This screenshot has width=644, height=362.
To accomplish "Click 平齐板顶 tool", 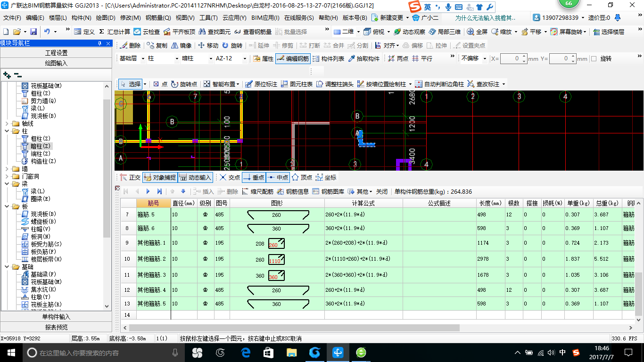I will tap(179, 32).
